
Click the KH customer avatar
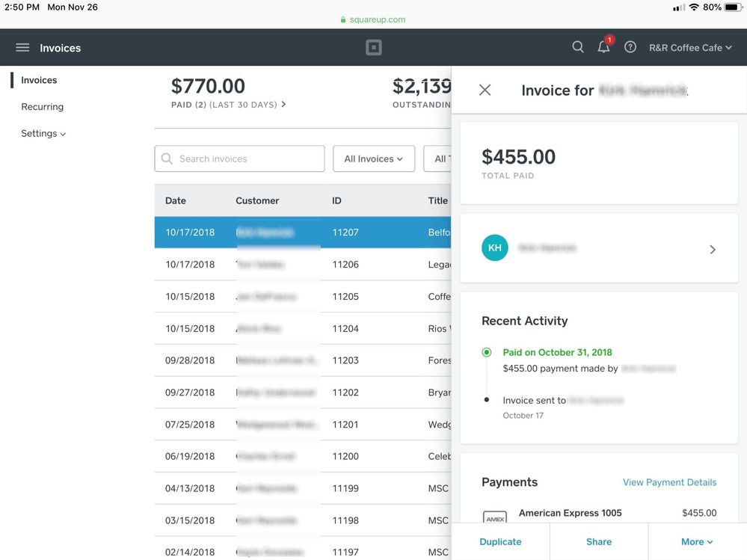click(495, 248)
